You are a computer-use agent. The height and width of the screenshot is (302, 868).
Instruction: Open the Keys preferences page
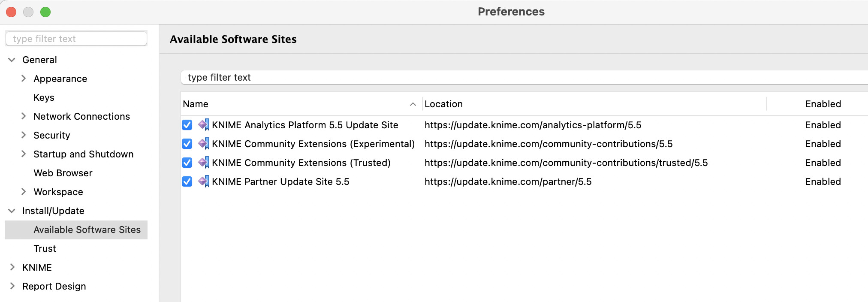44,97
